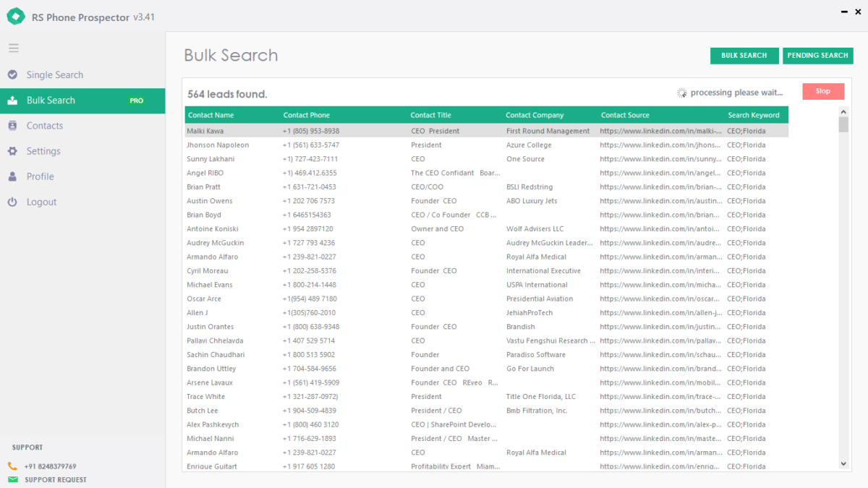Stop the running search process
This screenshot has width=868, height=488.
click(822, 91)
